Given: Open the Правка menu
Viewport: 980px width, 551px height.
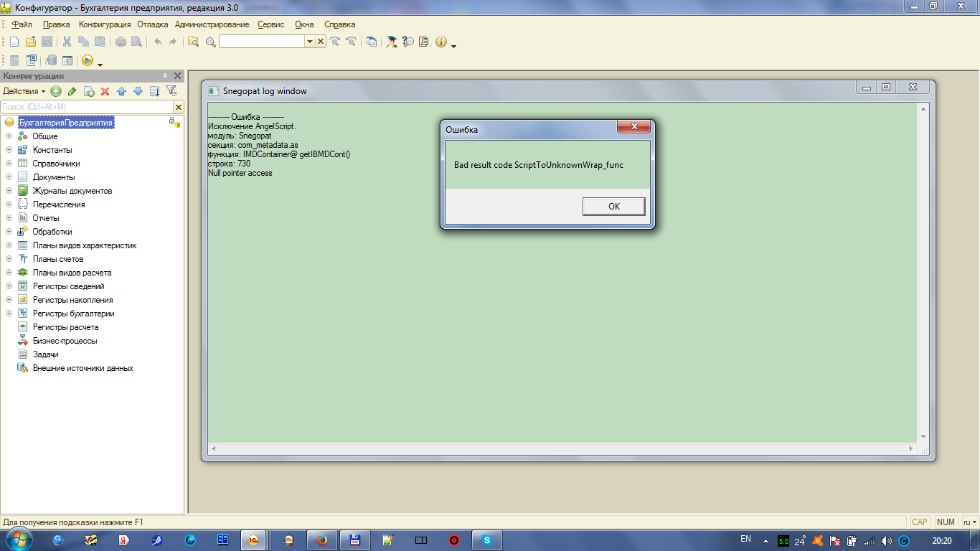Looking at the screenshot, I should point(57,24).
